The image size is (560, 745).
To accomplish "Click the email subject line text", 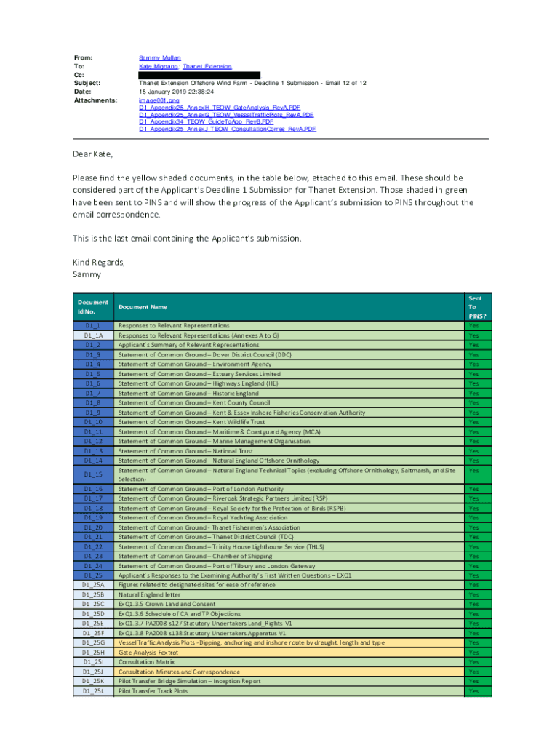I will tap(252, 84).
